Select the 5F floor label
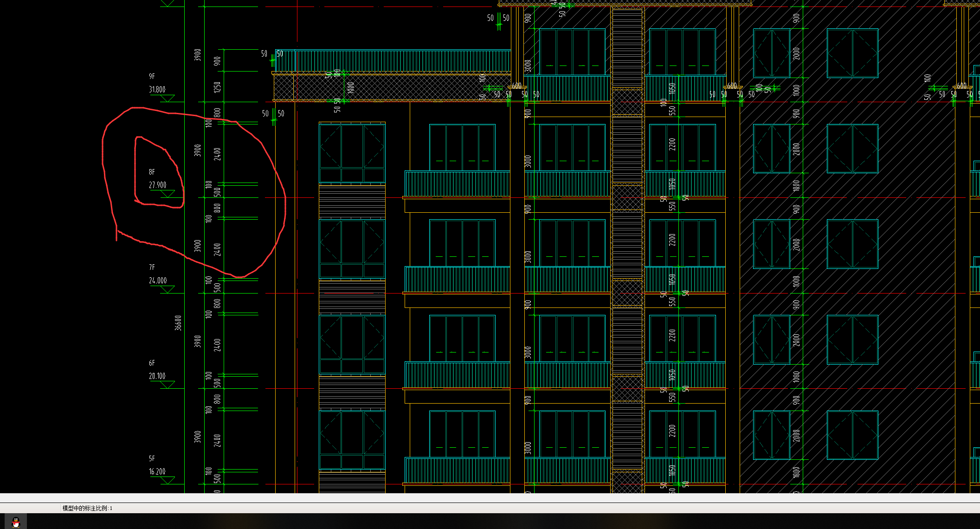This screenshot has width=980, height=529. [x=152, y=458]
